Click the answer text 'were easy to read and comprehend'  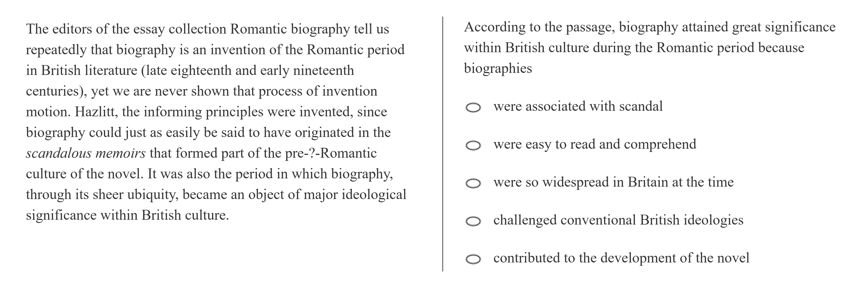click(x=595, y=144)
